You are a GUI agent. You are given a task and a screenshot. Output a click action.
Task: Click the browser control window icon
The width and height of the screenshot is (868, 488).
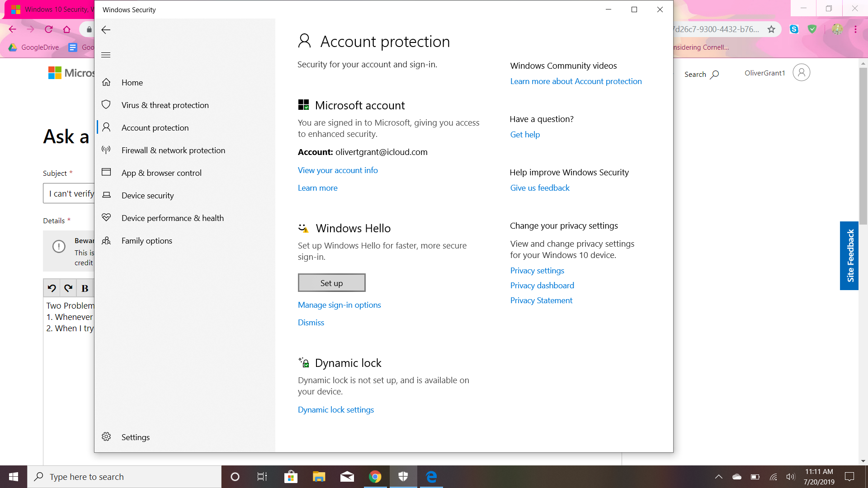tap(106, 172)
